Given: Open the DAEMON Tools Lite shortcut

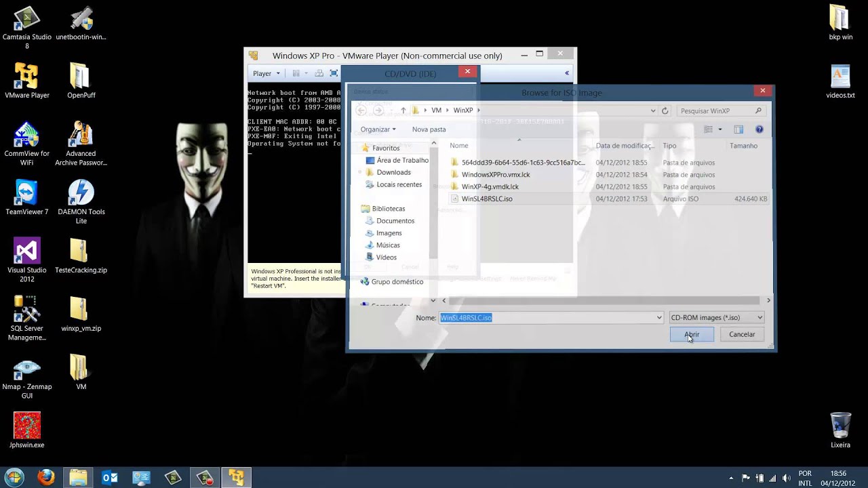Looking at the screenshot, I should pos(81,202).
